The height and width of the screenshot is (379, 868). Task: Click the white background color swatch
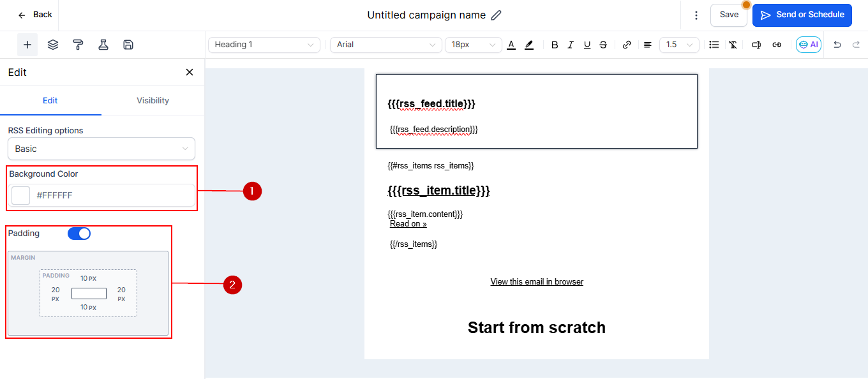[x=21, y=195]
